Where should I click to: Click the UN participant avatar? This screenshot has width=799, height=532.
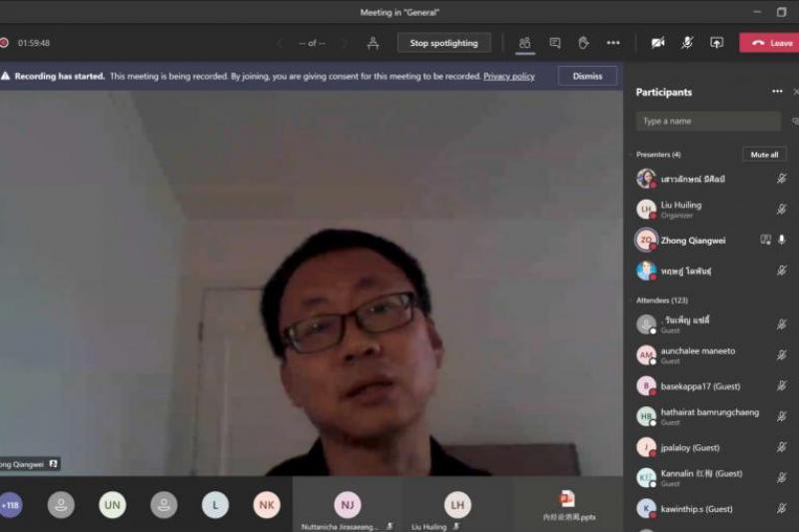(112, 505)
